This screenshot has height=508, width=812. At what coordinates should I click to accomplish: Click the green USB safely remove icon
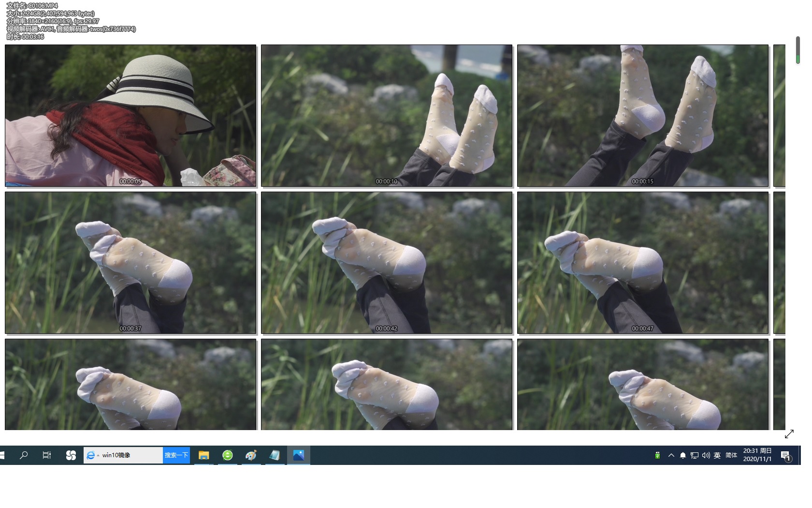tap(657, 455)
